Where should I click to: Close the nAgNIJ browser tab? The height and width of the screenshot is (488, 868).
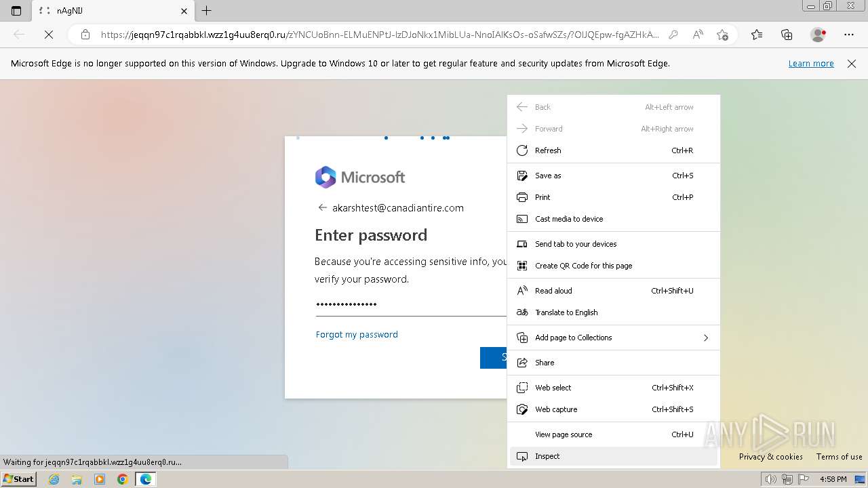[184, 11]
